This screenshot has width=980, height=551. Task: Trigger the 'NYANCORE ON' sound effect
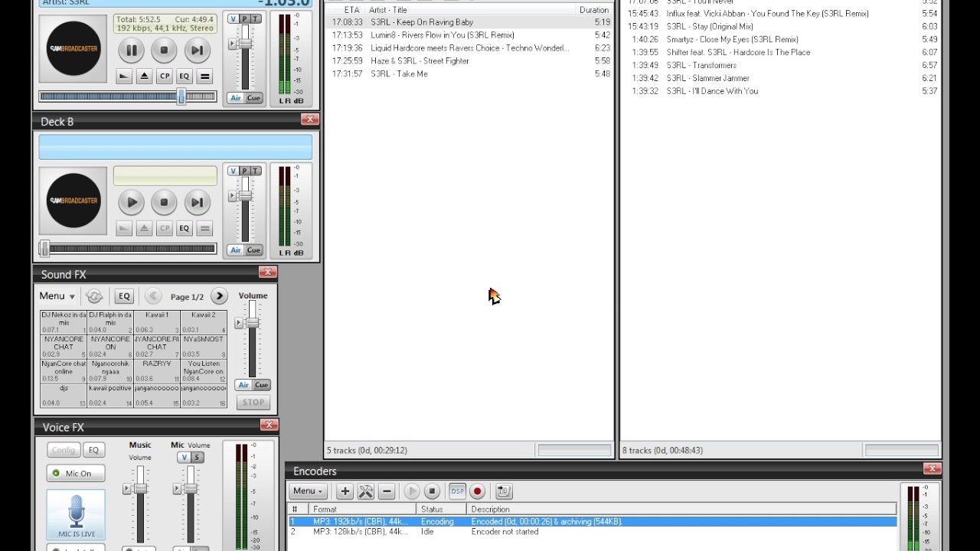point(110,347)
